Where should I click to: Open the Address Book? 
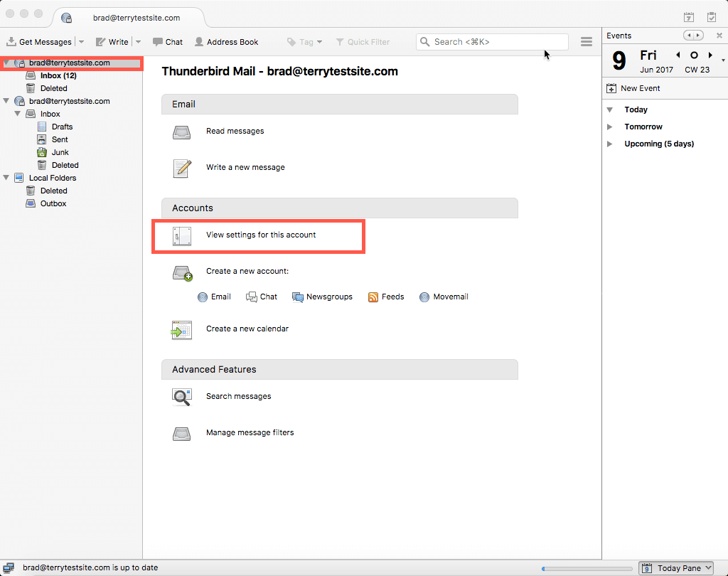226,42
